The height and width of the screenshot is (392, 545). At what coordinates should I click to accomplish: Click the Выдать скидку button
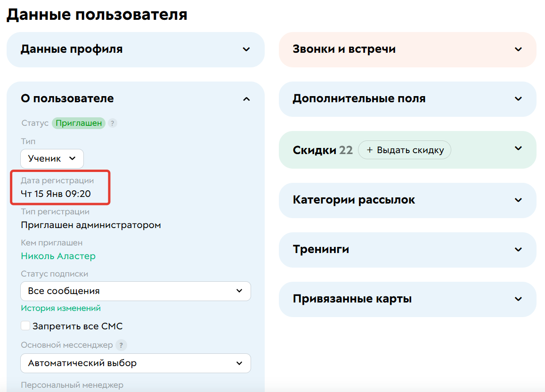pyautogui.click(x=404, y=150)
